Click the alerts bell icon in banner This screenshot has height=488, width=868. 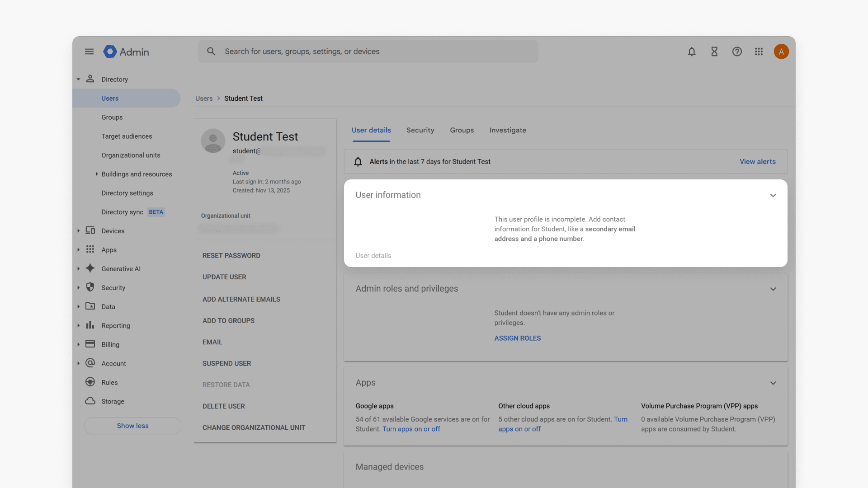click(x=358, y=162)
